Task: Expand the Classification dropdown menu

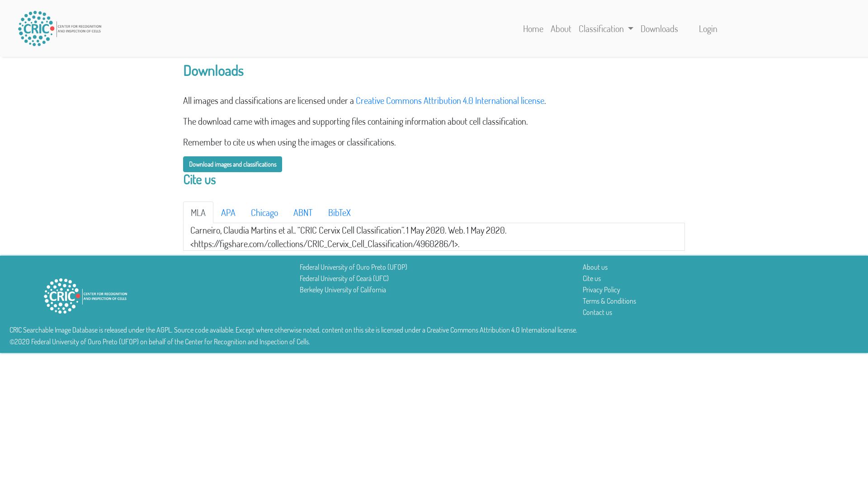Action: click(x=606, y=28)
